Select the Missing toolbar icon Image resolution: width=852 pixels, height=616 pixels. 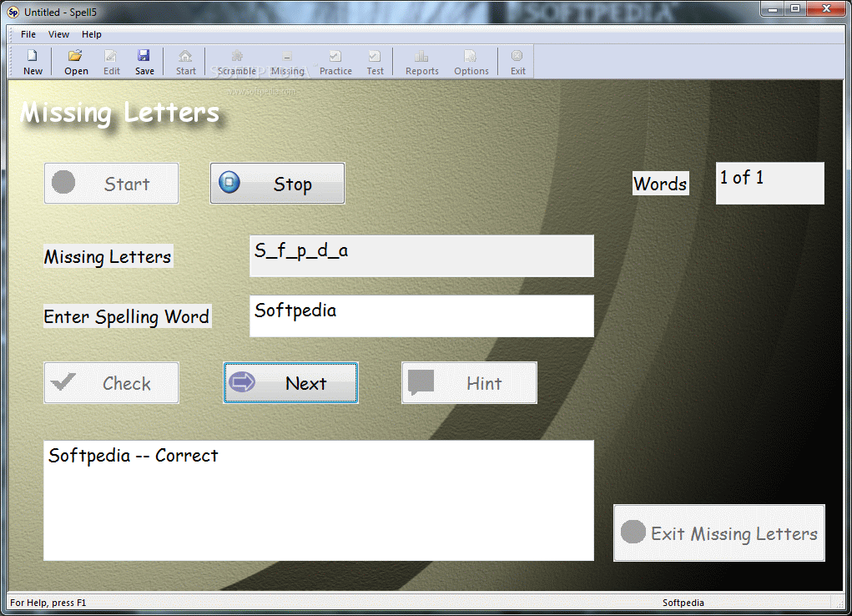(287, 62)
